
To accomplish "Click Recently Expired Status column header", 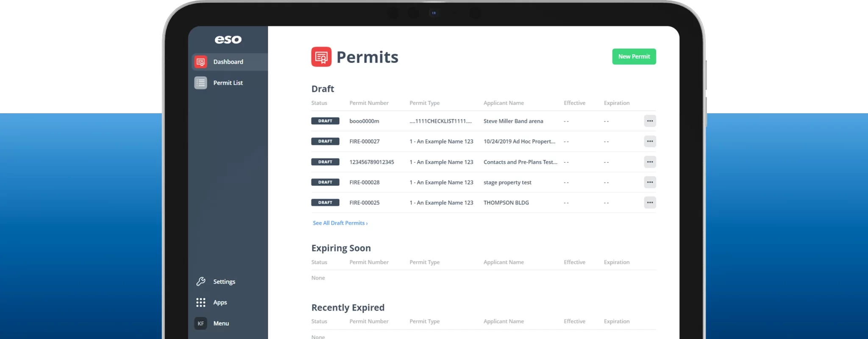I will tap(319, 321).
